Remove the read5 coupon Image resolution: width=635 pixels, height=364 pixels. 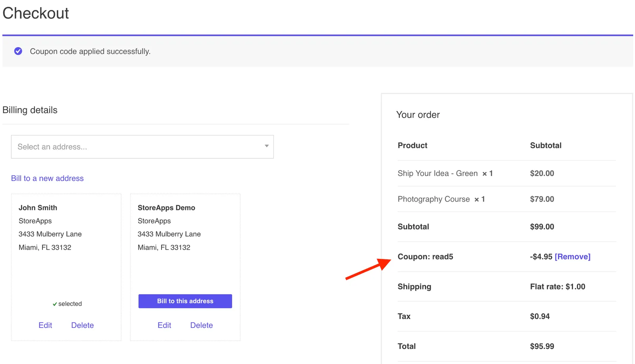(x=572, y=257)
